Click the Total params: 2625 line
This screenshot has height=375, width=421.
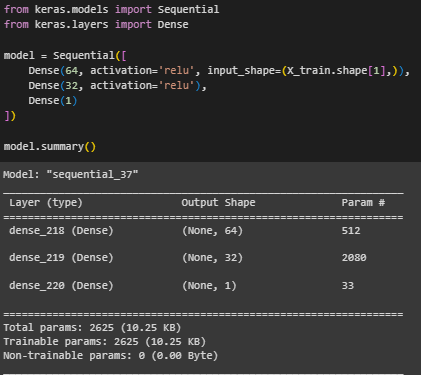coord(92,328)
